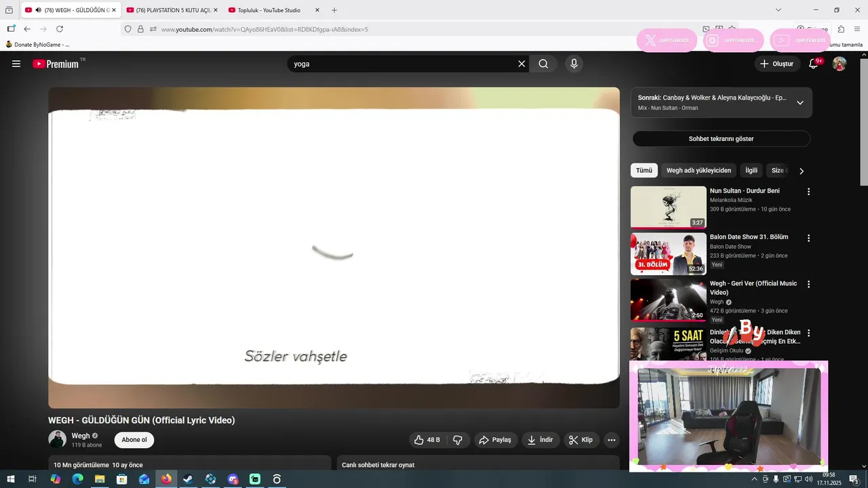
Task: Open the Wegh - Geri Ver video thumbnail
Action: tap(669, 300)
